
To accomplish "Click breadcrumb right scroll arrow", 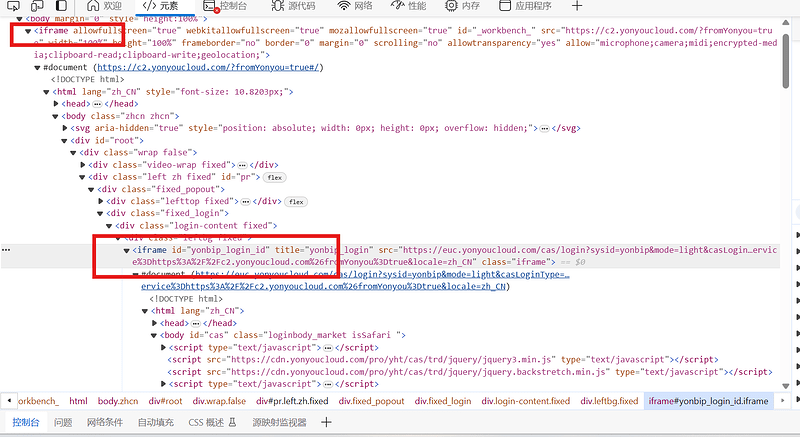I will click(782, 401).
